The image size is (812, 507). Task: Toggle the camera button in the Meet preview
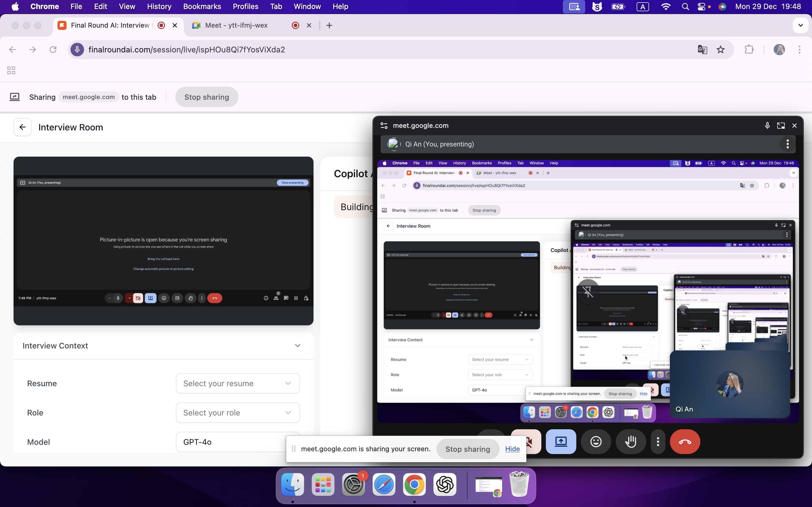coord(138,298)
